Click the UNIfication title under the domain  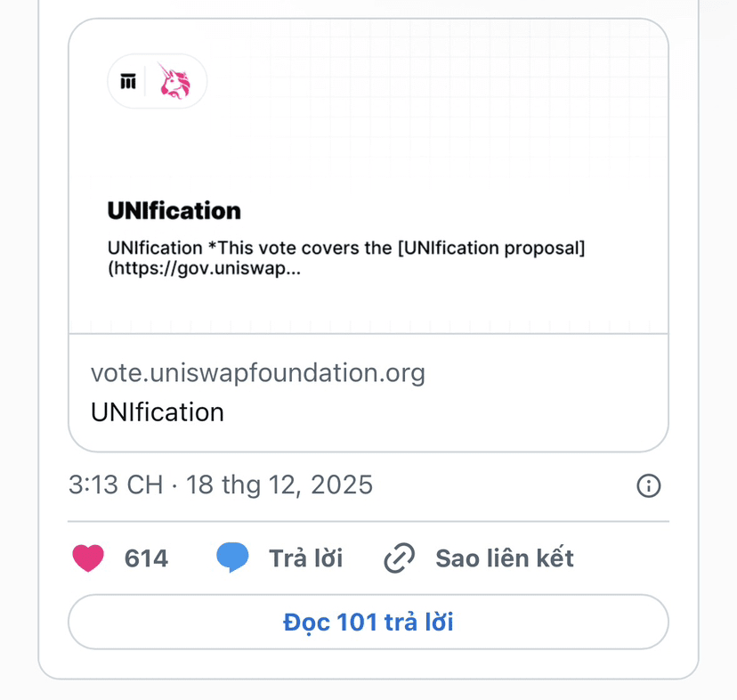tap(157, 412)
